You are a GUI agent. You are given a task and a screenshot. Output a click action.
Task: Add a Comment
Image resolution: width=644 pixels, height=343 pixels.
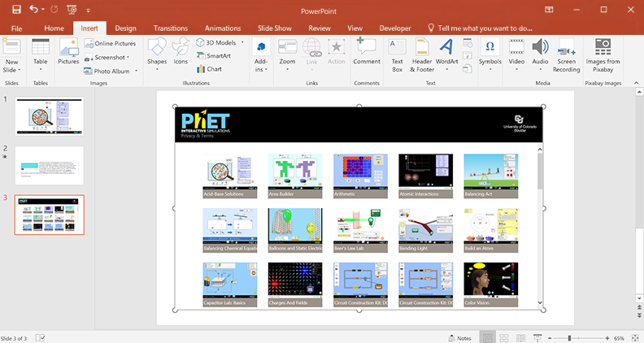tap(367, 51)
